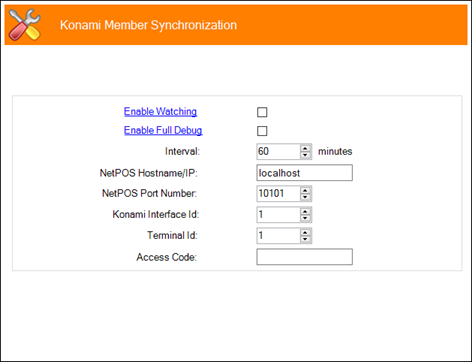Decrease the NetPOS Port Number
The height and width of the screenshot is (362, 472).
[x=305, y=197]
